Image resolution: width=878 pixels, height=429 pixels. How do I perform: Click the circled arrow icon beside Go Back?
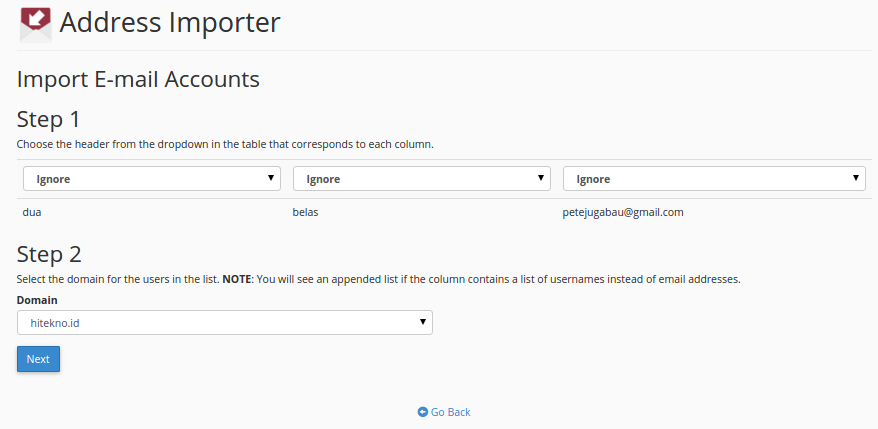tap(423, 412)
